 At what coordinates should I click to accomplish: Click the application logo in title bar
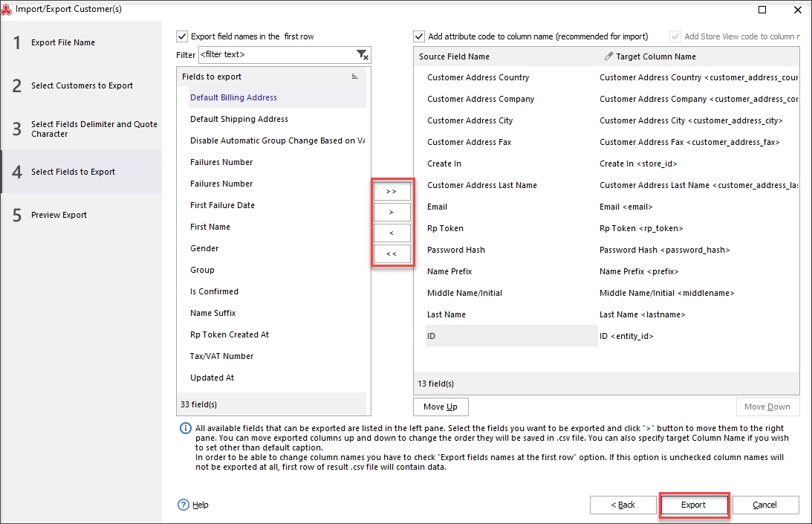point(6,9)
